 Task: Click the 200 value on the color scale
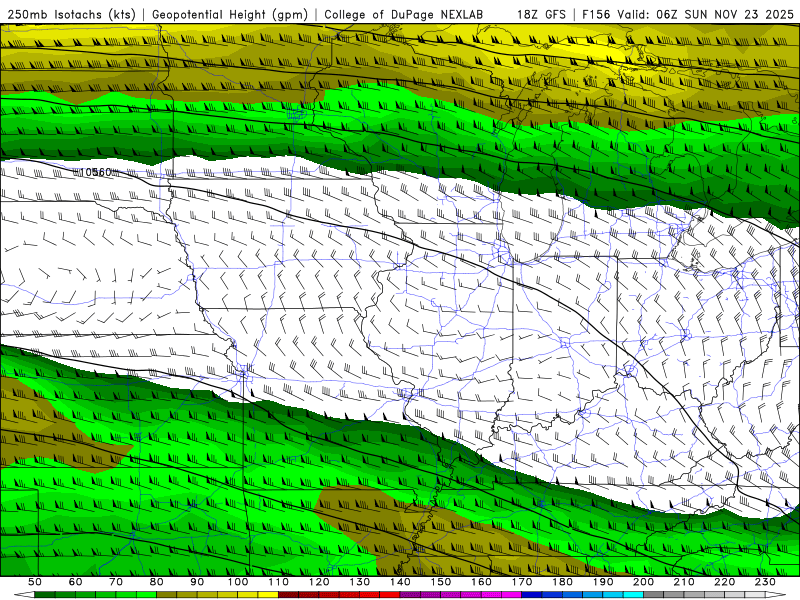pyautogui.click(x=643, y=582)
